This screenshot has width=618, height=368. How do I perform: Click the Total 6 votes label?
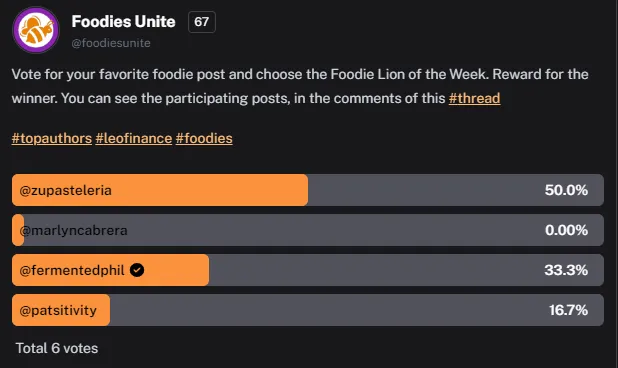click(x=57, y=348)
